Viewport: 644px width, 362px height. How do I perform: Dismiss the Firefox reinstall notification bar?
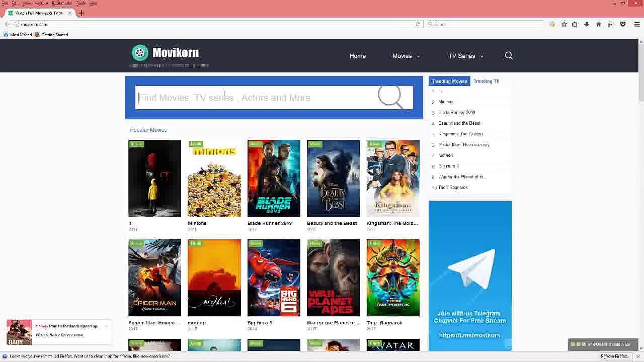coord(637,356)
